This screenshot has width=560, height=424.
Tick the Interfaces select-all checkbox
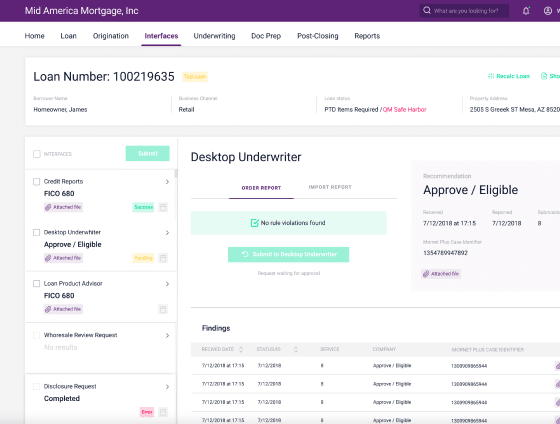tap(36, 154)
